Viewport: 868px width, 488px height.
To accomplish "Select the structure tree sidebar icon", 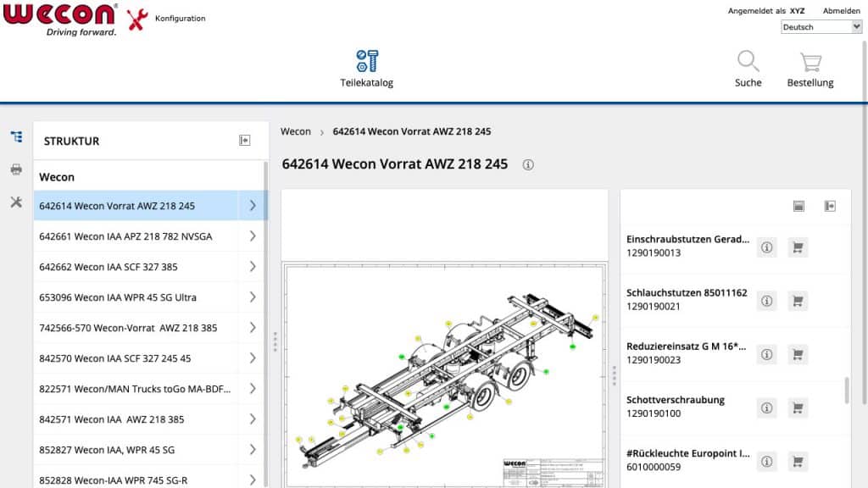I will click(x=17, y=136).
